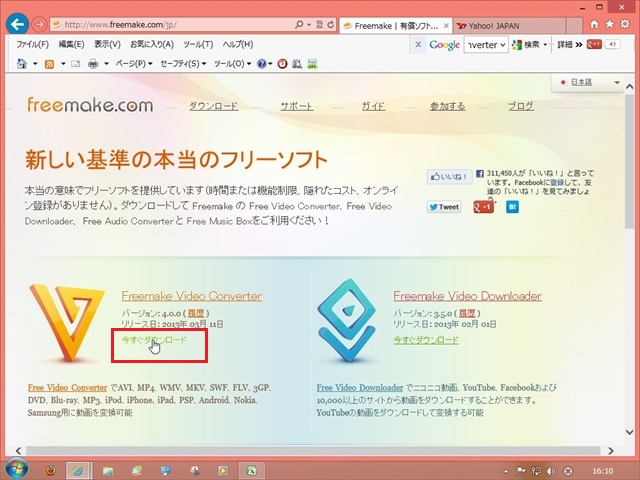
Task: Click the Firefox icon in the taskbar
Action: tap(47, 469)
